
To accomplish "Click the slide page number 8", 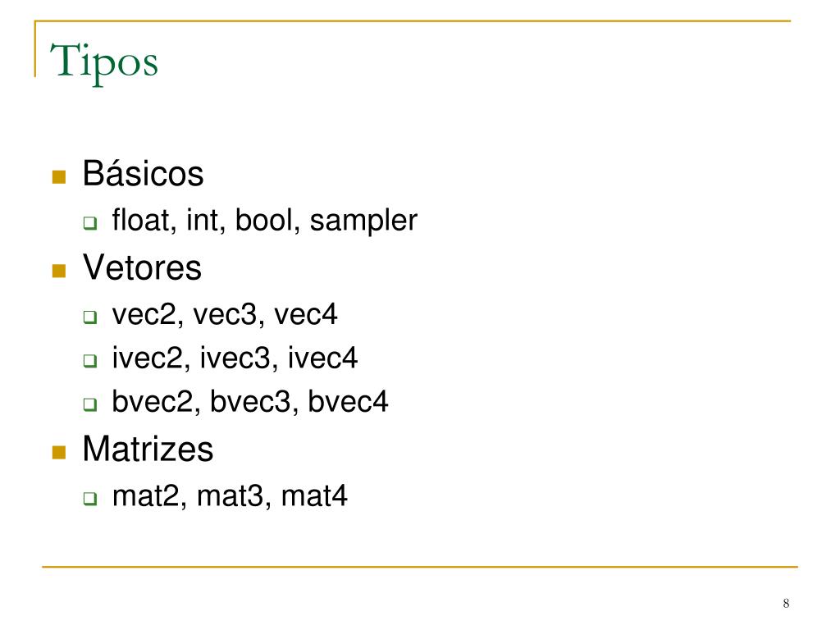I will (x=786, y=603).
